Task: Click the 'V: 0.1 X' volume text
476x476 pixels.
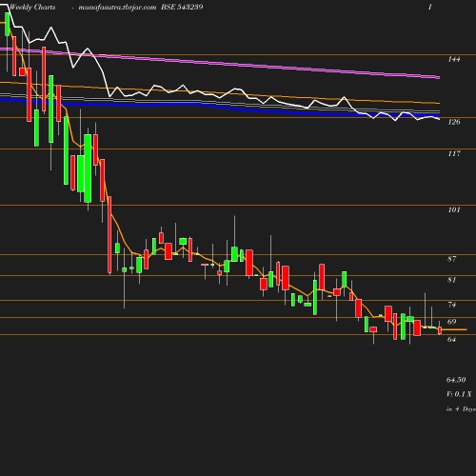Action: [459, 394]
